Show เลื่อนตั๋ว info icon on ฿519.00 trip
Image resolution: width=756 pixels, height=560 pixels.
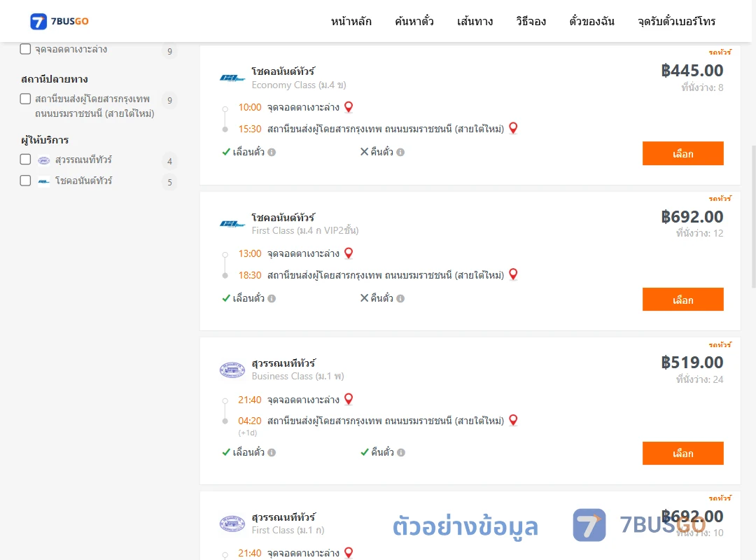pyautogui.click(x=272, y=452)
